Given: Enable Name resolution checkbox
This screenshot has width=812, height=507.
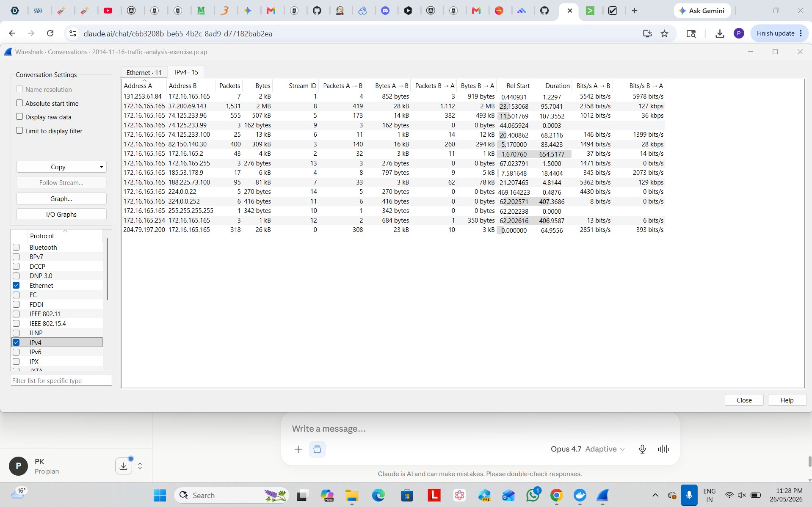Looking at the screenshot, I should 19,89.
